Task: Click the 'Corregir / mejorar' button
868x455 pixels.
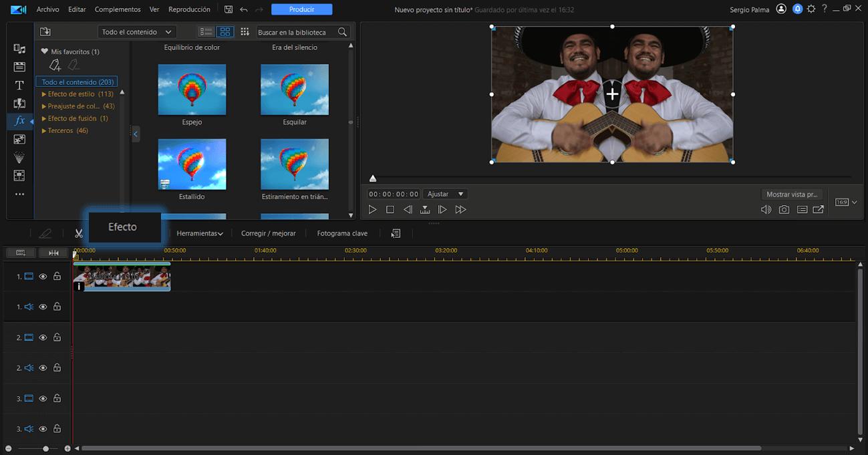Action: coord(268,233)
